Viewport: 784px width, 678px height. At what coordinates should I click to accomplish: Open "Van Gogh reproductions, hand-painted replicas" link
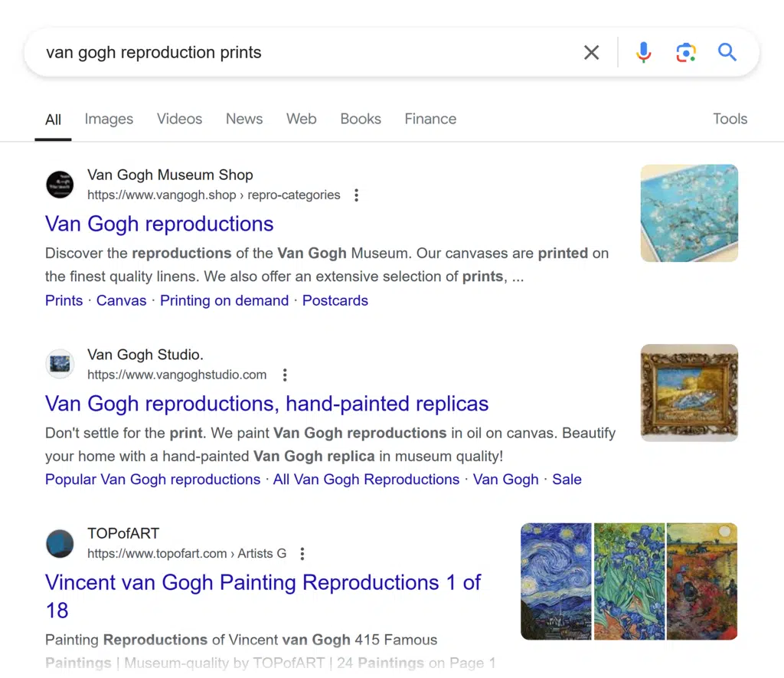(266, 404)
